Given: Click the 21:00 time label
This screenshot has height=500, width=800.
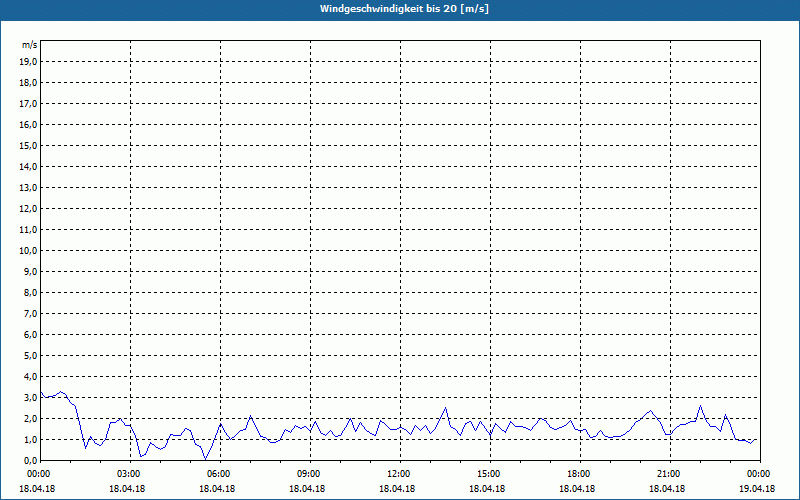Looking at the screenshot, I should (x=670, y=474).
